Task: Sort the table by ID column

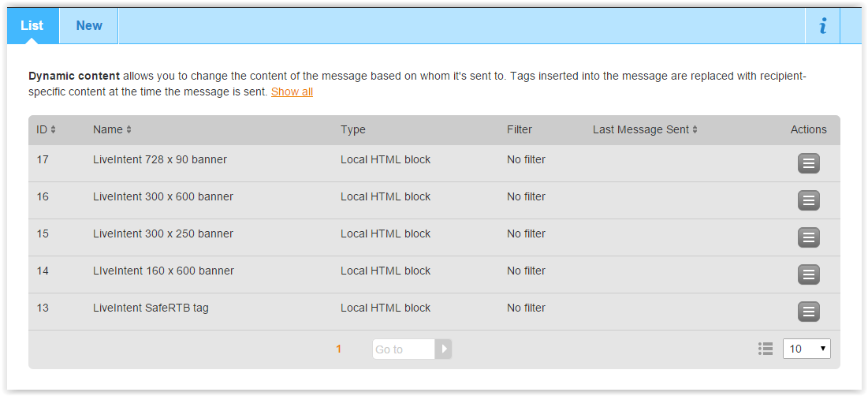Action: pyautogui.click(x=46, y=129)
